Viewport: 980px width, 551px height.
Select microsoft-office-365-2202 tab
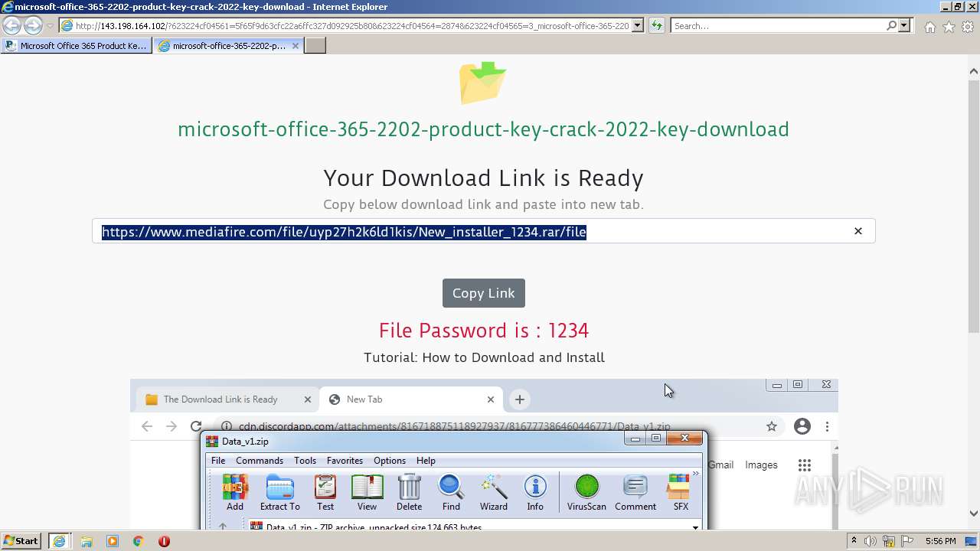228,46
